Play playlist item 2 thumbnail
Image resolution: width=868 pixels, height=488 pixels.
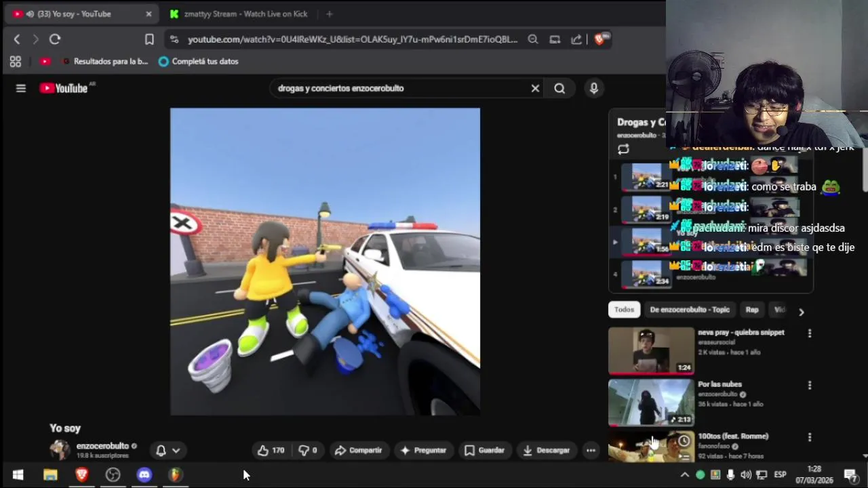pos(647,209)
